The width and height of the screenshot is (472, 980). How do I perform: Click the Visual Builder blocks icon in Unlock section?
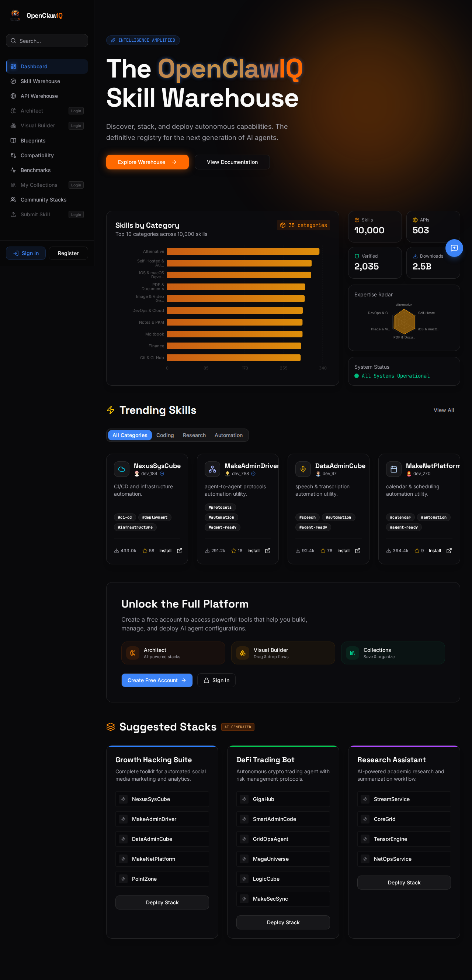tap(243, 653)
